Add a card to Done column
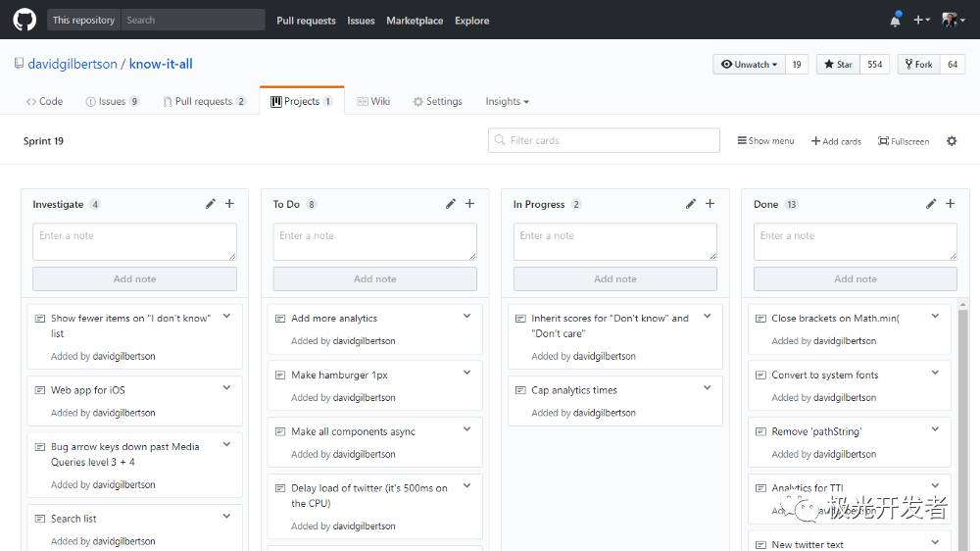This screenshot has height=551, width=980. tap(951, 204)
